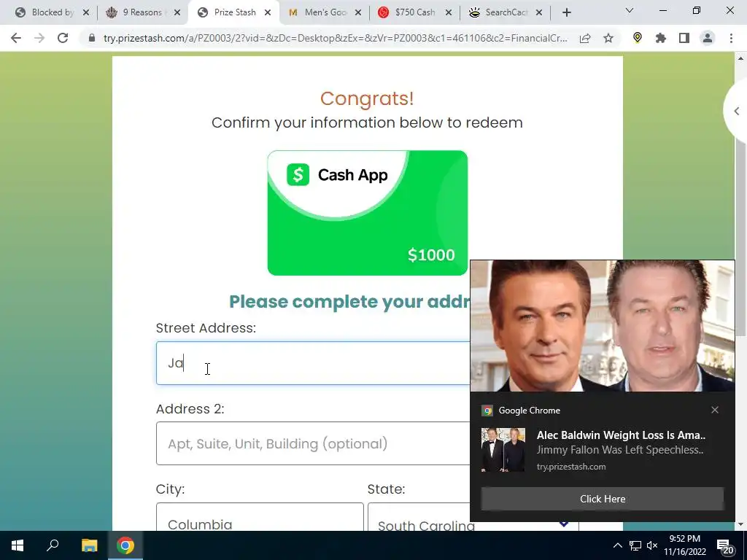Click the network status tray icon
Screen dimensions: 747x560
(x=635, y=545)
